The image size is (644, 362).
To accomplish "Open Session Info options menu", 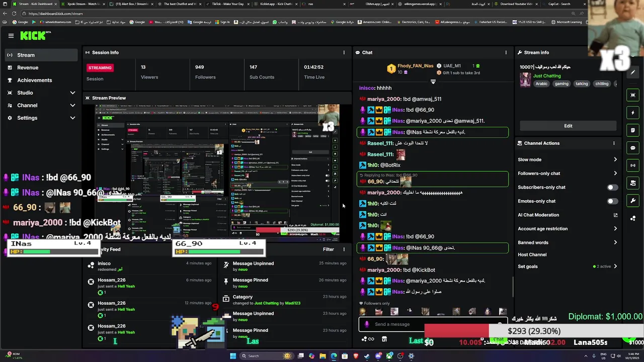I will 344,52.
